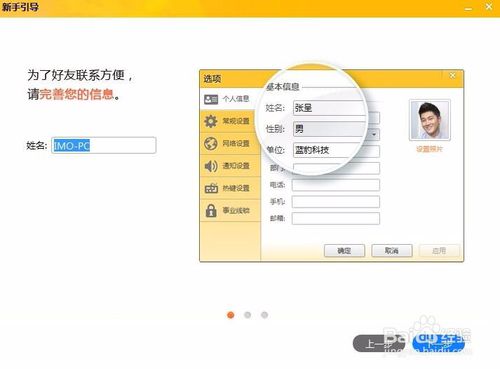Image resolution: width=500 pixels, height=369 pixels.
Task: Close the 选项 dialog with its X
Action: coord(452,76)
